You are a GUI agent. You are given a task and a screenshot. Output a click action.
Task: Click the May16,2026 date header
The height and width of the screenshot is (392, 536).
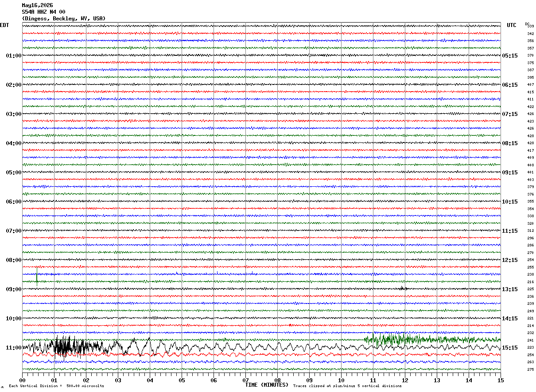(37, 5)
